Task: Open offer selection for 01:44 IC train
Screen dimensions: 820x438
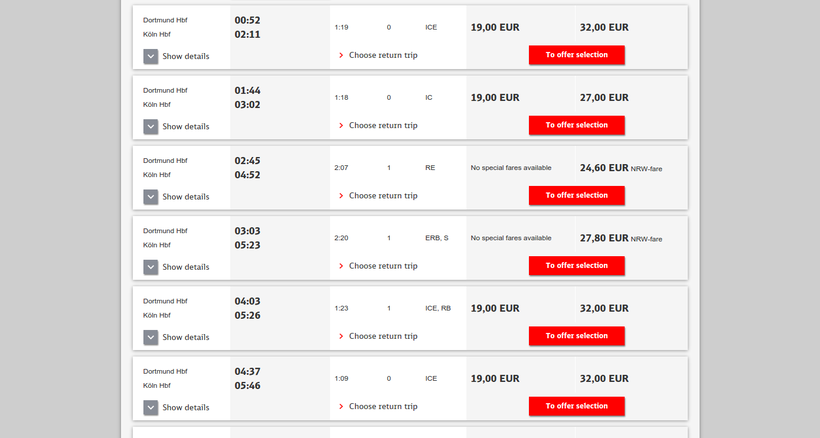Action: point(576,125)
